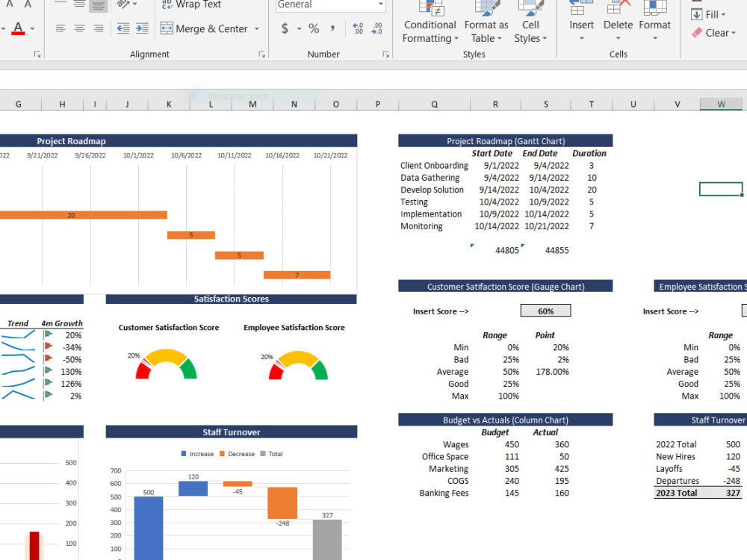
Task: Apply Percent Style format
Action: coord(314,28)
